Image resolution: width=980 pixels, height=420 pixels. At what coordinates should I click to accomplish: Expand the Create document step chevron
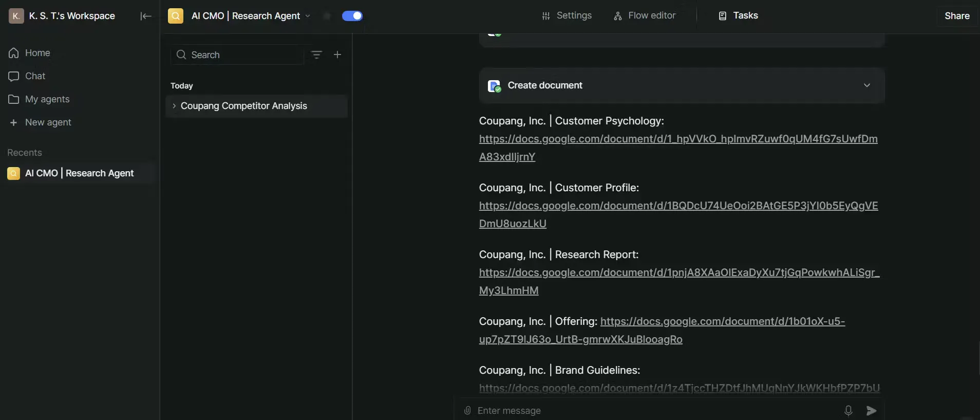pyautogui.click(x=867, y=85)
